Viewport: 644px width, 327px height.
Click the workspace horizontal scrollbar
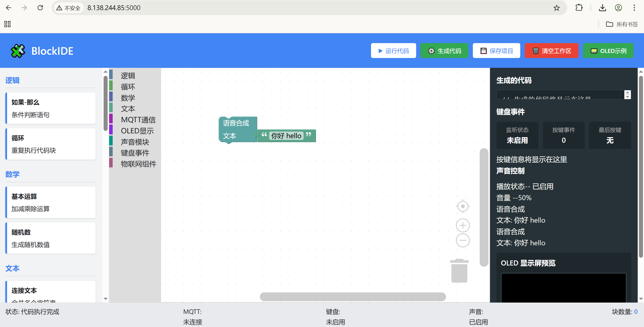[353, 296]
